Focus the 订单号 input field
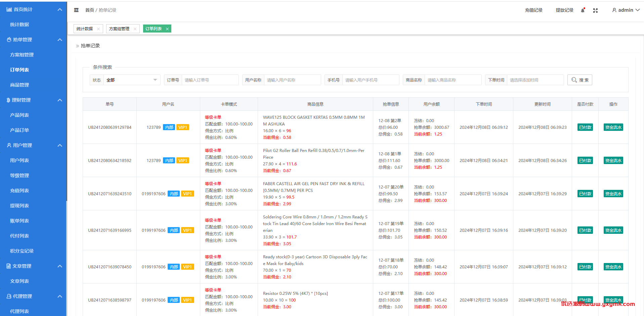Screen dimensions: 644x316 click(210, 80)
